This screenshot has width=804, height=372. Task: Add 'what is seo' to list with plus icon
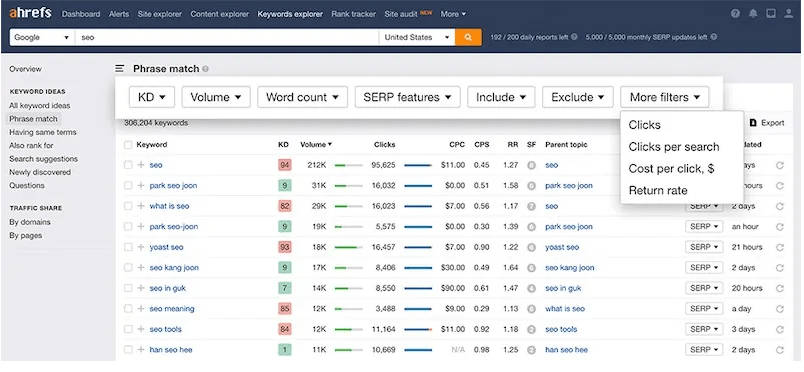coord(140,206)
